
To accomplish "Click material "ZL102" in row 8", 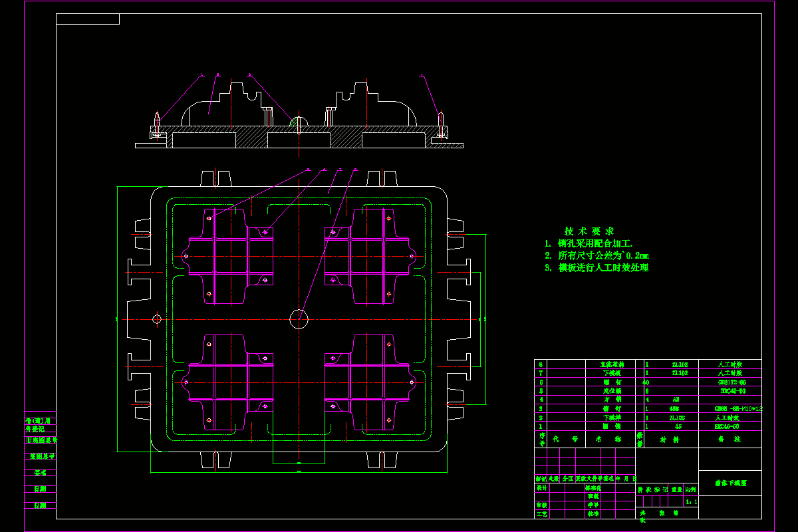I will pyautogui.click(x=680, y=364).
